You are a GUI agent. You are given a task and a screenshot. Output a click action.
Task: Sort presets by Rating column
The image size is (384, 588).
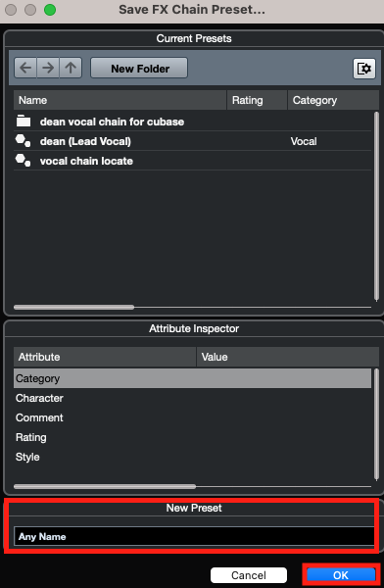[258, 100]
